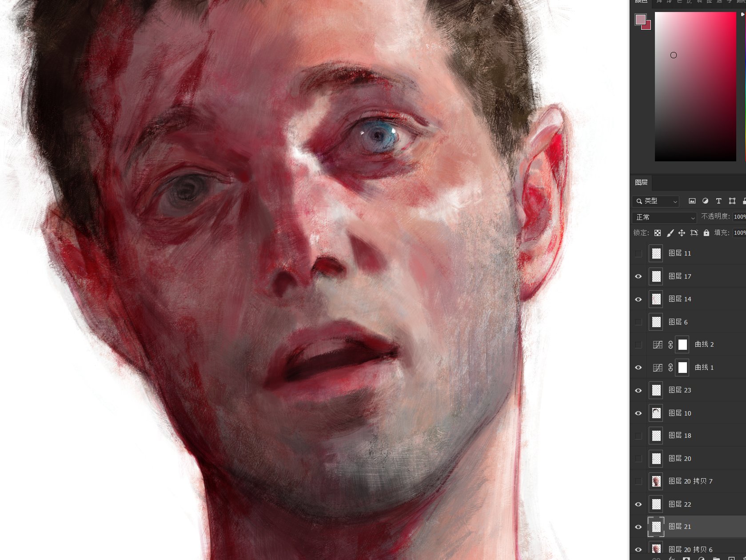Click the blue iris on the canvas painting
Screen dimensions: 746x560
point(379,135)
